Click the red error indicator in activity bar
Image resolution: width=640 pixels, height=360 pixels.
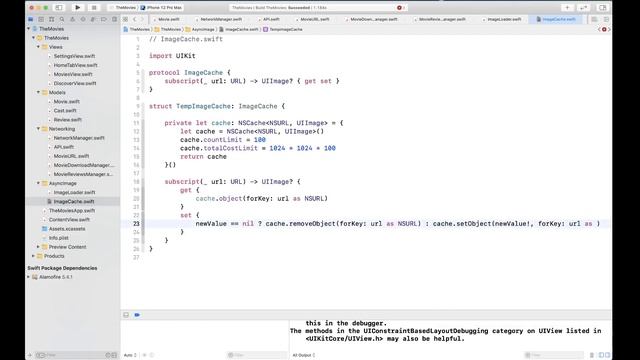[400, 7]
